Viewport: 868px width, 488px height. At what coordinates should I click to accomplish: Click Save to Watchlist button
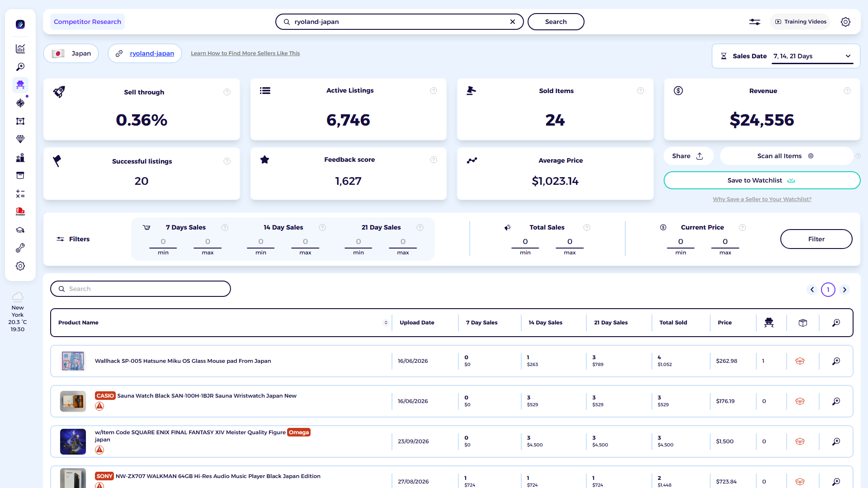(x=762, y=180)
